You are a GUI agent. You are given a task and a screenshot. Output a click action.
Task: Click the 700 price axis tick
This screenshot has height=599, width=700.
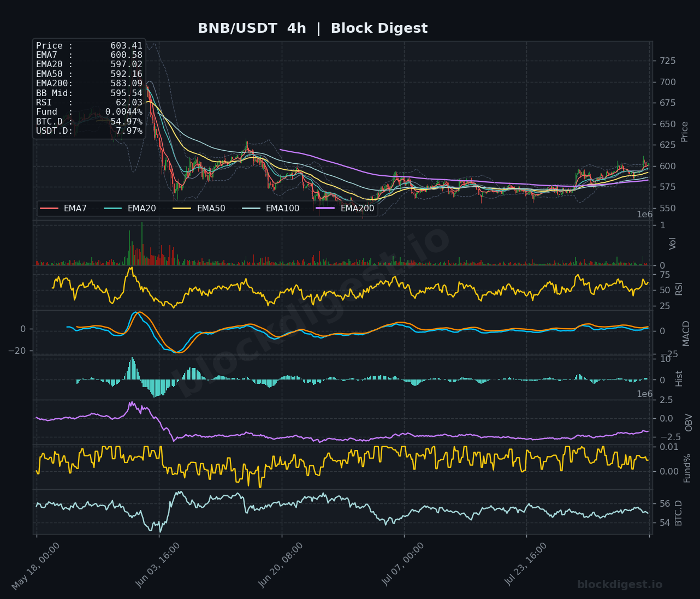[x=667, y=82]
